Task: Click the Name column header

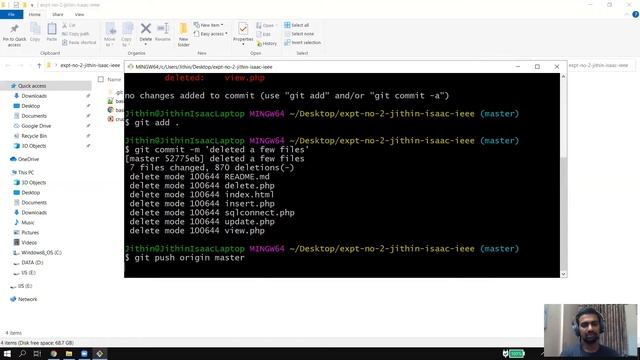Action: pos(114,79)
